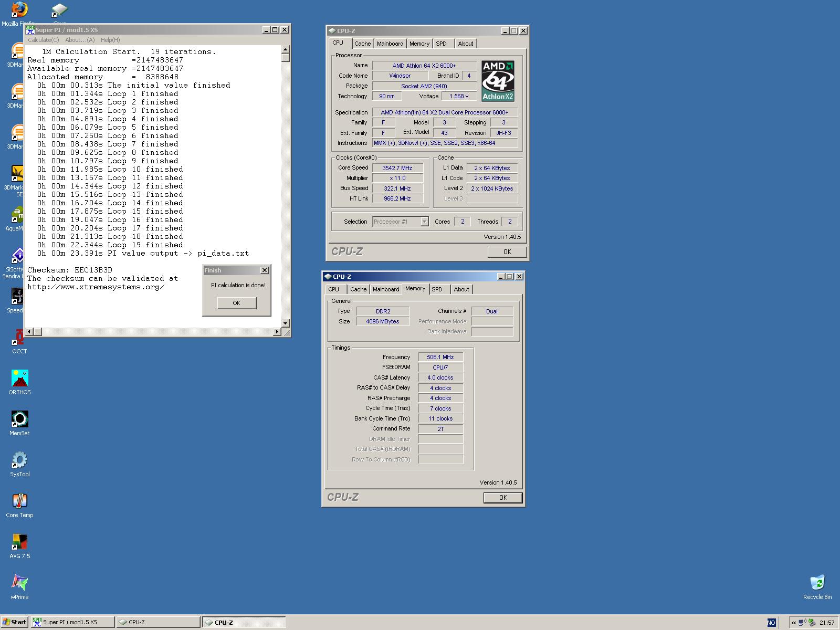Viewport: 840px width, 630px height.
Task: Click the system clock showing 21:57
Action: (827, 623)
